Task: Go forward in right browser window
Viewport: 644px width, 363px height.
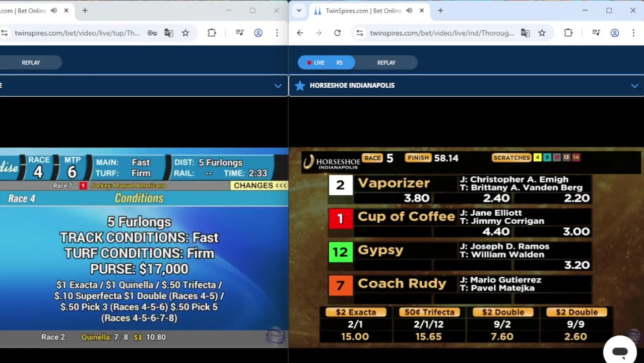Action: click(318, 33)
